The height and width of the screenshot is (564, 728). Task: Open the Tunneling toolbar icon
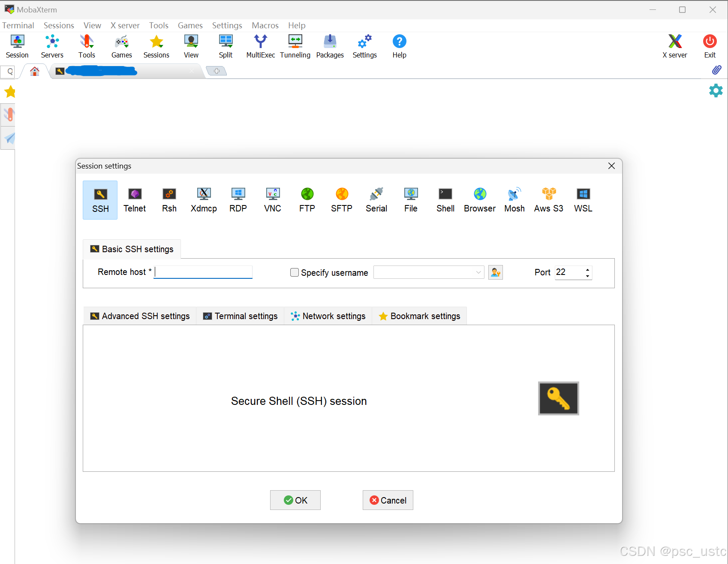coord(295,46)
